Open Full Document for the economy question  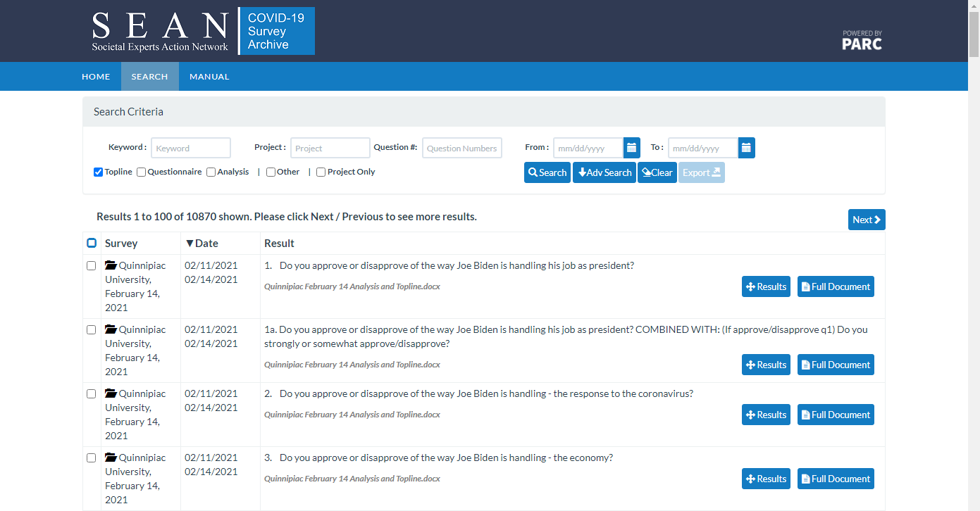(x=836, y=479)
